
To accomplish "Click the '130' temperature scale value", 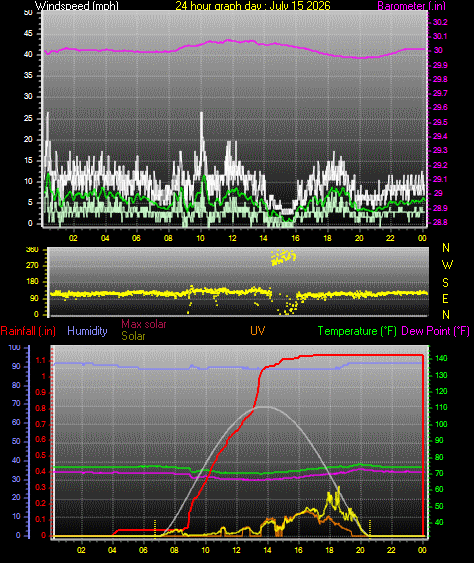I will pyautogui.click(x=441, y=375).
